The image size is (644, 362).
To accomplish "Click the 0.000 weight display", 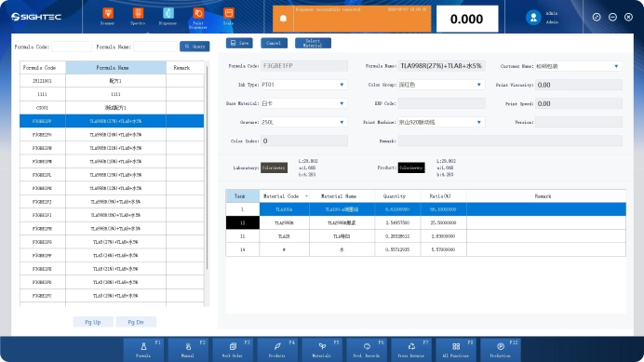I will point(467,19).
